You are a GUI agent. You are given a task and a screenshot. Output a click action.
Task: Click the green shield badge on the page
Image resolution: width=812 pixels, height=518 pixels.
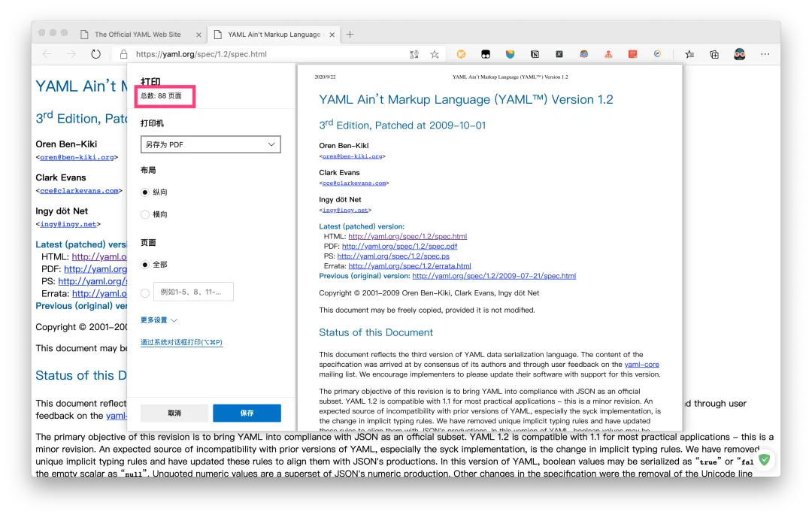click(x=765, y=459)
